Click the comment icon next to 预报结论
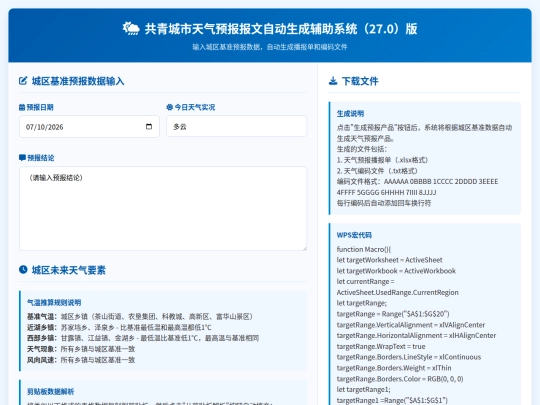540x405 pixels. point(22,158)
